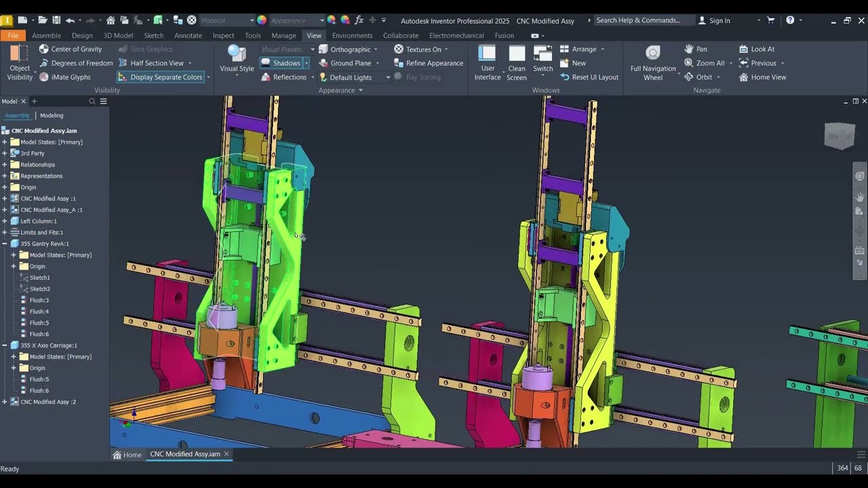Click the Half Section View icon
The width and height of the screenshot is (868, 488).
[x=123, y=63]
